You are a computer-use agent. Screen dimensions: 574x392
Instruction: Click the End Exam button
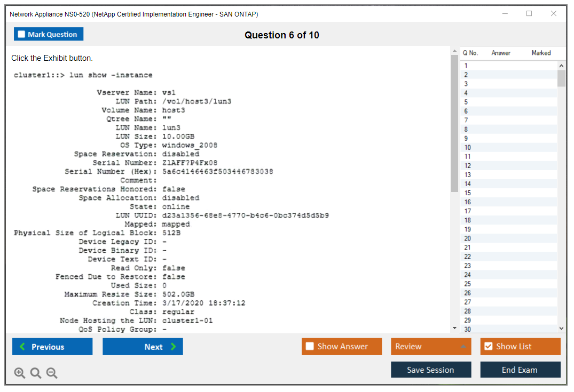(520, 370)
